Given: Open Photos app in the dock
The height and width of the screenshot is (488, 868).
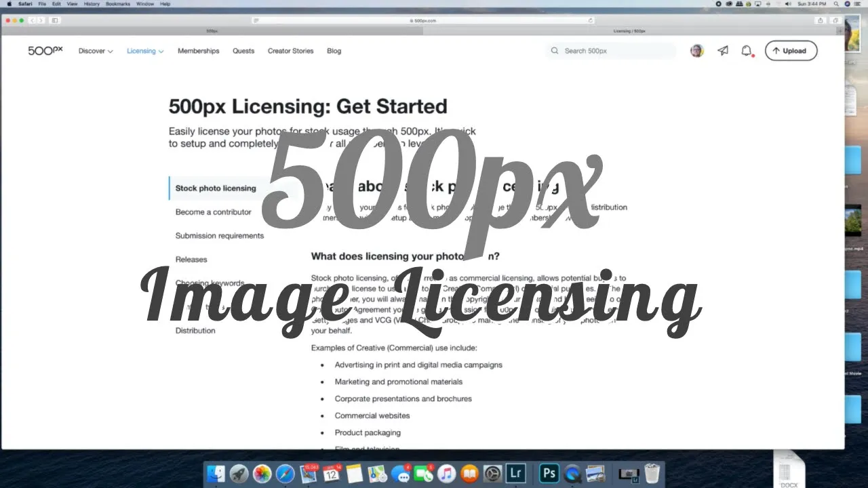Looking at the screenshot, I should pos(262,474).
